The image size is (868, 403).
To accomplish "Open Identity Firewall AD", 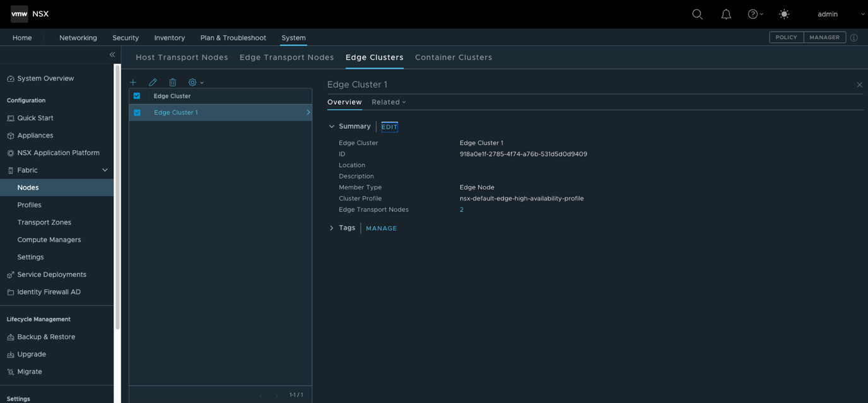I will (x=49, y=292).
